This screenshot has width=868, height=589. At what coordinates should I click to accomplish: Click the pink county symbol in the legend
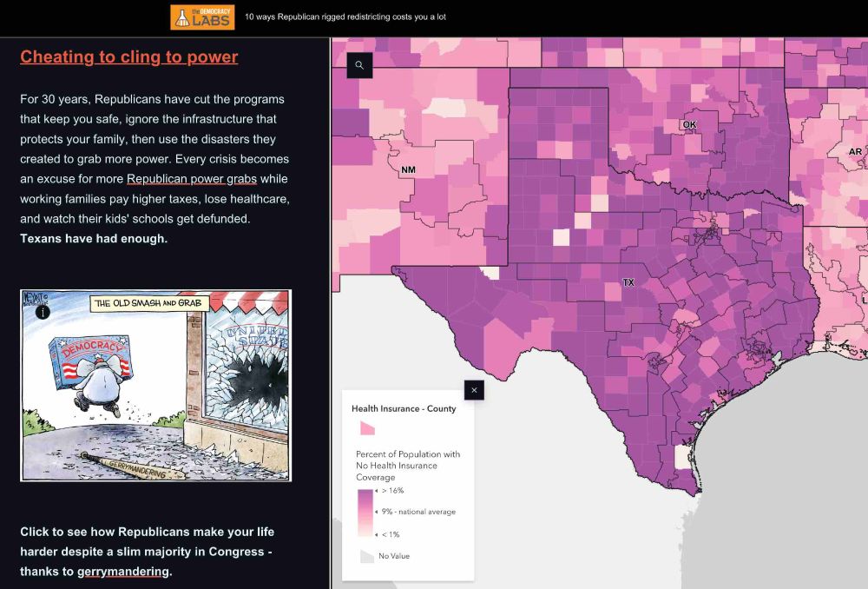point(367,428)
